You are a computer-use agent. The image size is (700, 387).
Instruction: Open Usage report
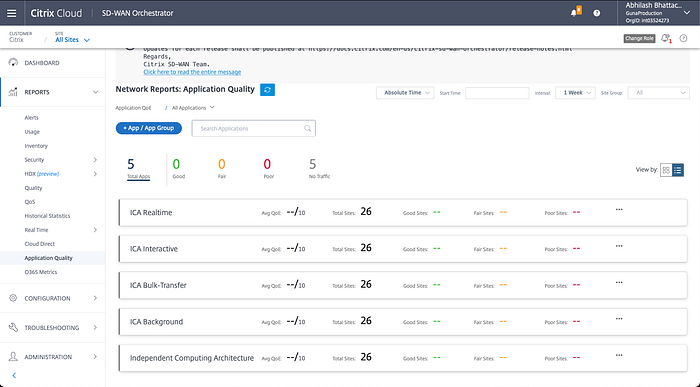click(32, 132)
